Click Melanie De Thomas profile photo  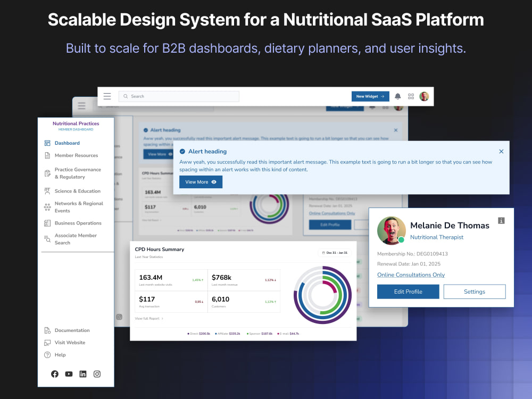click(392, 231)
